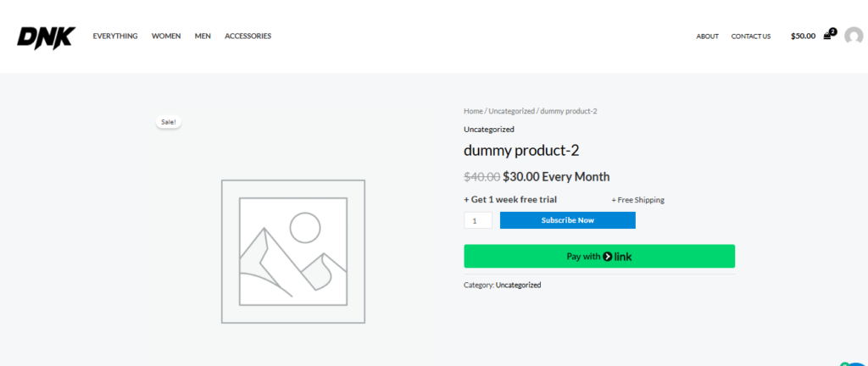Pay with Link green button
Image resolution: width=868 pixels, height=366 pixels.
point(598,257)
